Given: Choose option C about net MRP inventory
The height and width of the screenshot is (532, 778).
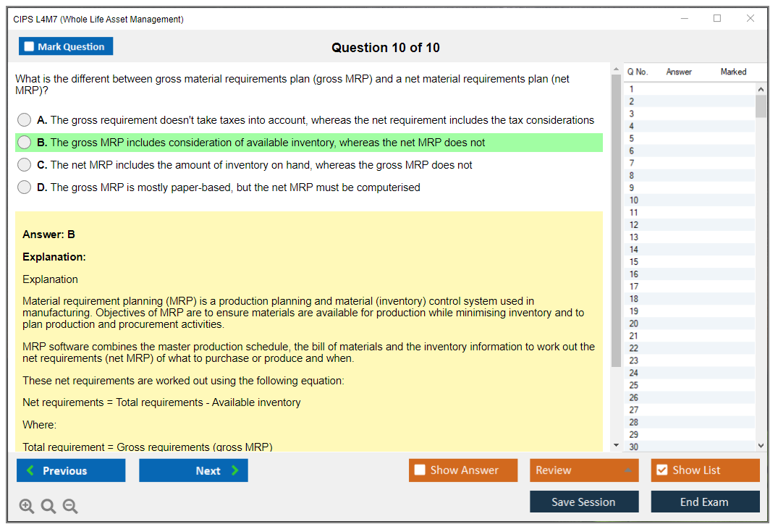Looking at the screenshot, I should pos(25,165).
